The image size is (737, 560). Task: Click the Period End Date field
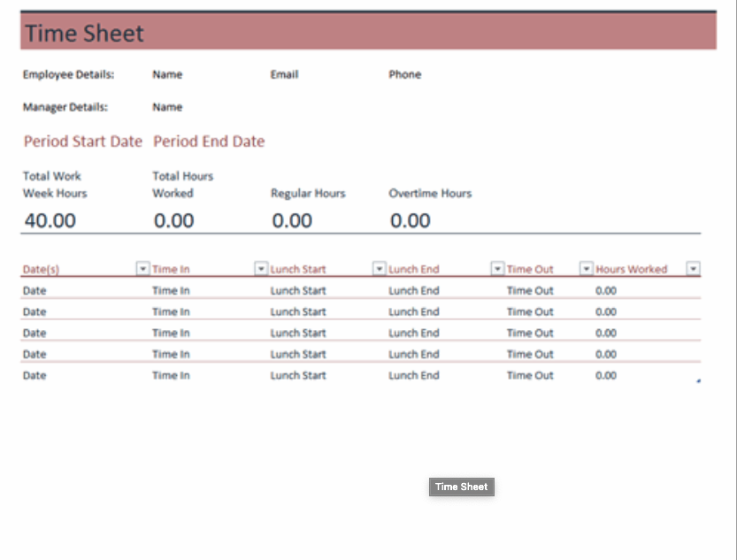209,142
